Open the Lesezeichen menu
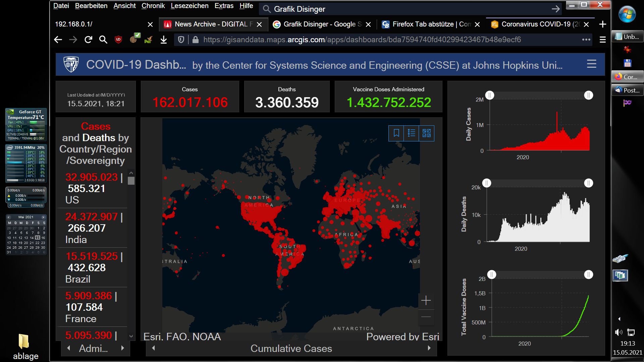644x362 pixels. (x=190, y=6)
